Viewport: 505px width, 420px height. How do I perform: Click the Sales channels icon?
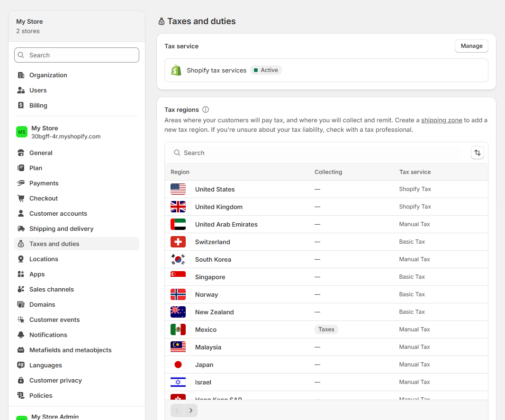(21, 289)
